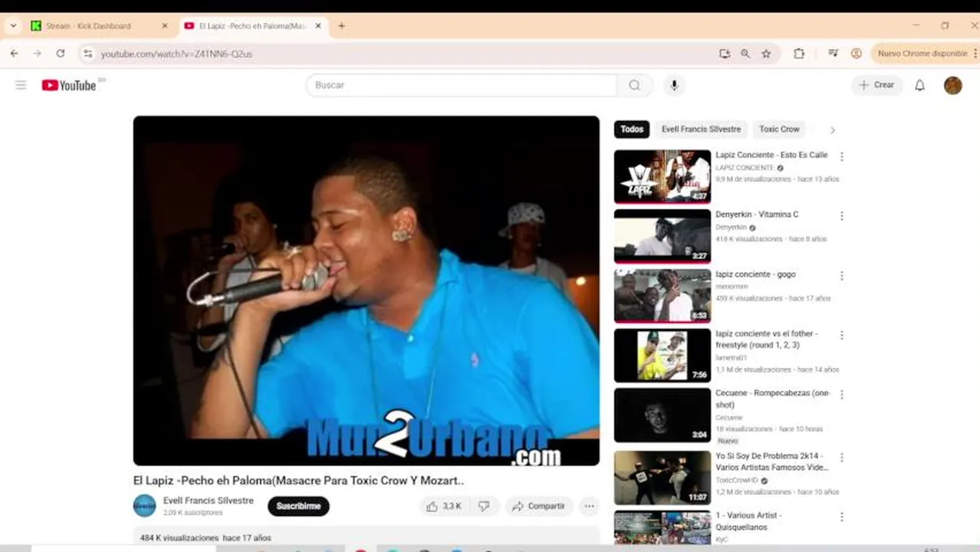This screenshot has width=980, height=552.
Task: Bookmark this page with star icon
Action: [x=766, y=54]
